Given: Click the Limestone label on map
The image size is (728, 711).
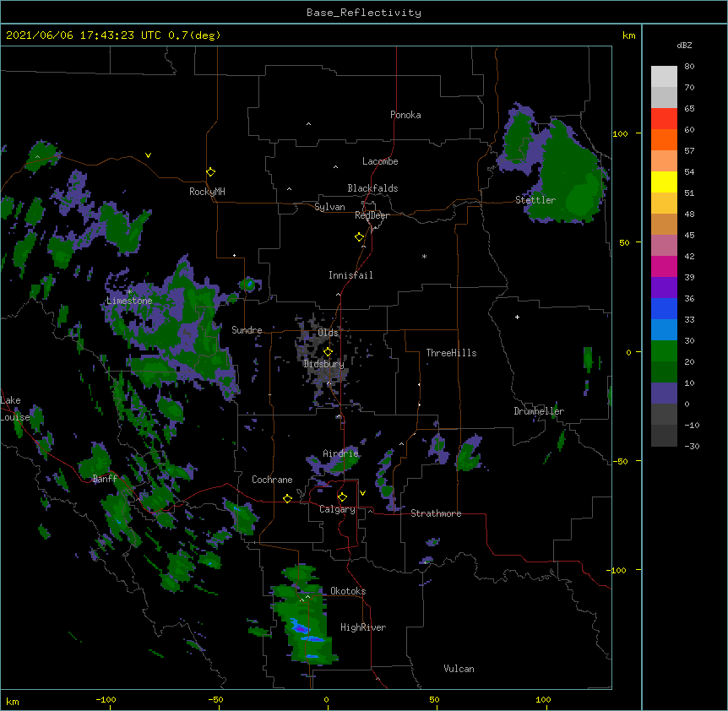Looking at the screenshot, I should [129, 301].
